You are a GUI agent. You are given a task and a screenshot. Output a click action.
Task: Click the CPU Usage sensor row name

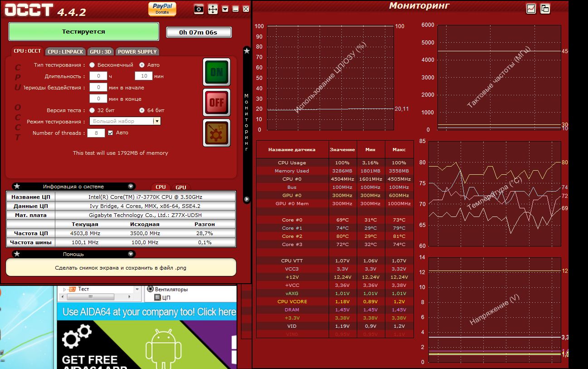[x=292, y=162]
